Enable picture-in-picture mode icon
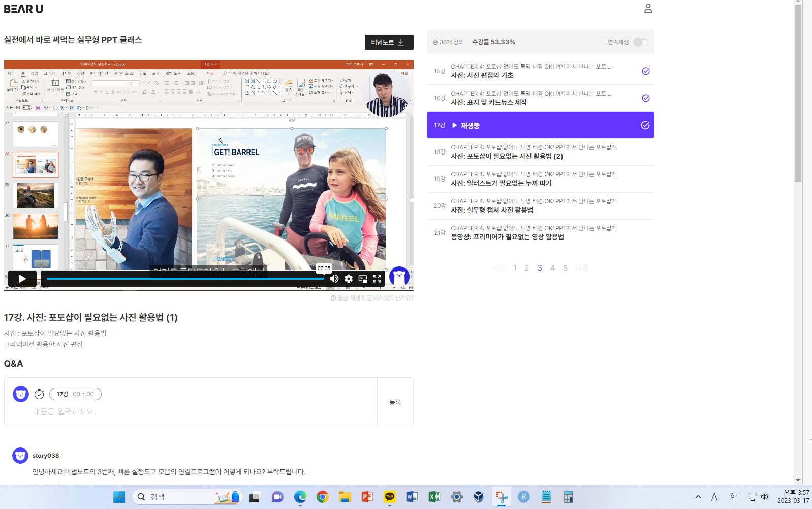 363,279
